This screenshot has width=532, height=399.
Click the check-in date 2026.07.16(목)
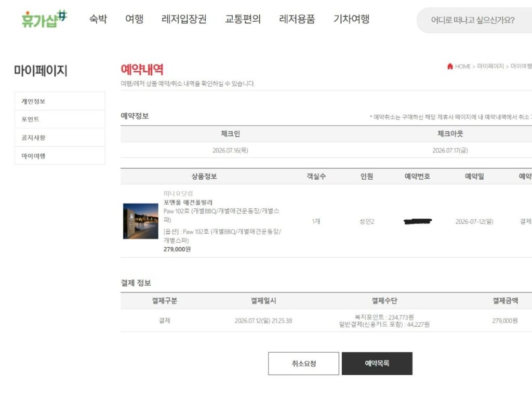pos(230,150)
